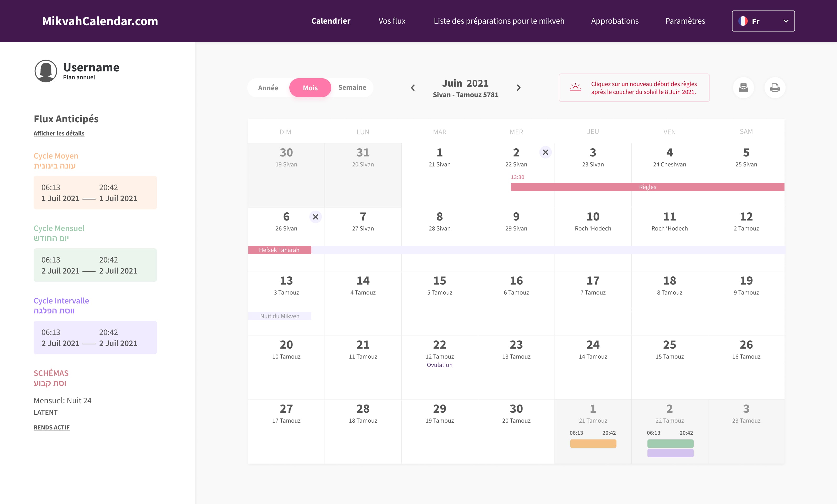Select May 31, 20 Sivan cell
The image size is (837, 504).
coord(363,175)
